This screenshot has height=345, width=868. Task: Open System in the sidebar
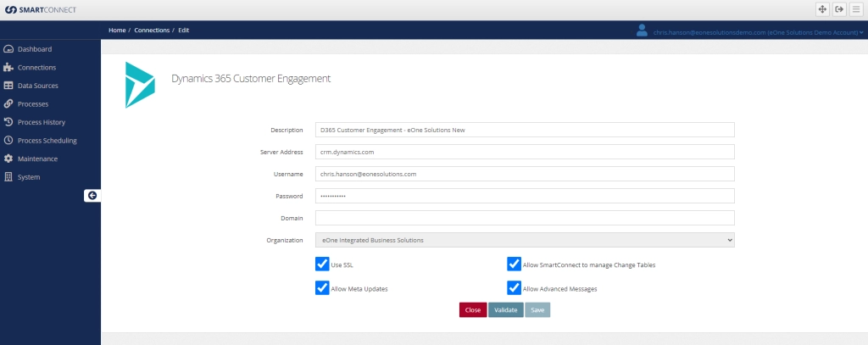[x=29, y=177]
